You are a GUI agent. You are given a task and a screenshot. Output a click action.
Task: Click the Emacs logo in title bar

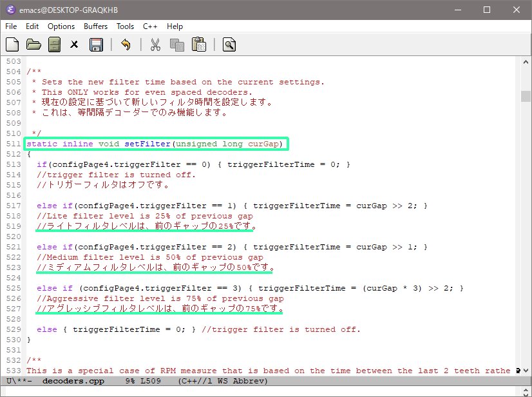[x=10, y=10]
